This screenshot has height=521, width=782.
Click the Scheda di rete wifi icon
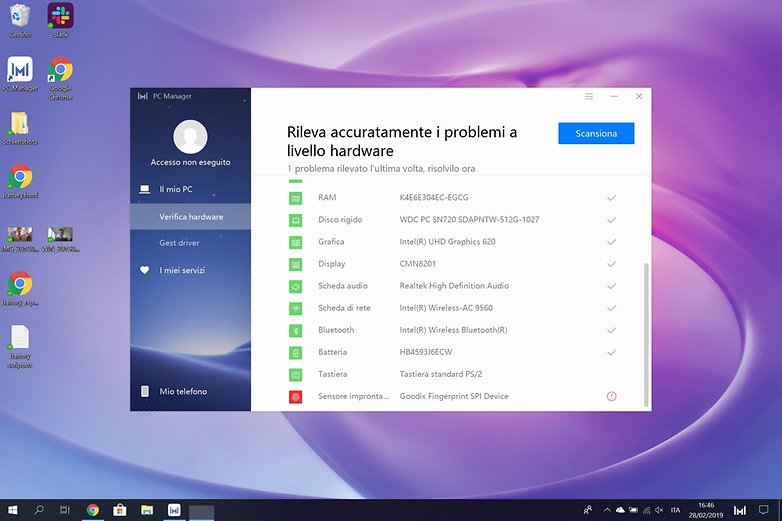pyautogui.click(x=296, y=309)
